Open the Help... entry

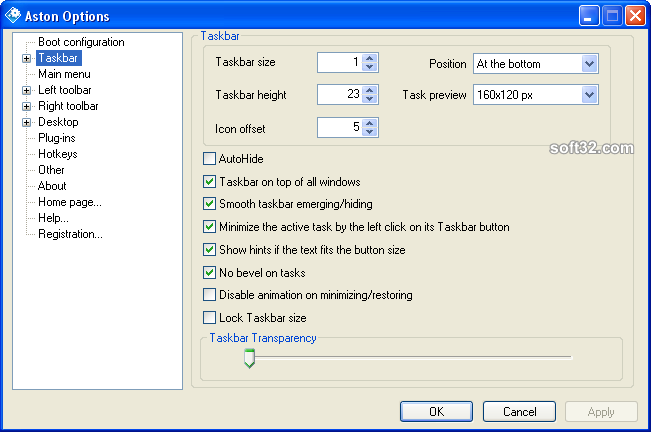click(53, 218)
